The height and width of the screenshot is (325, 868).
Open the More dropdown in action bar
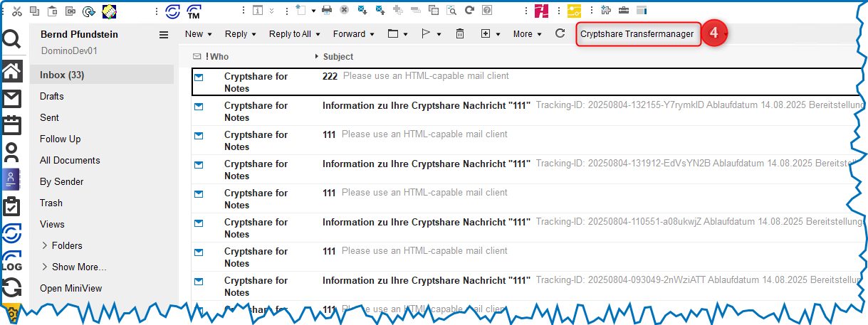click(527, 34)
